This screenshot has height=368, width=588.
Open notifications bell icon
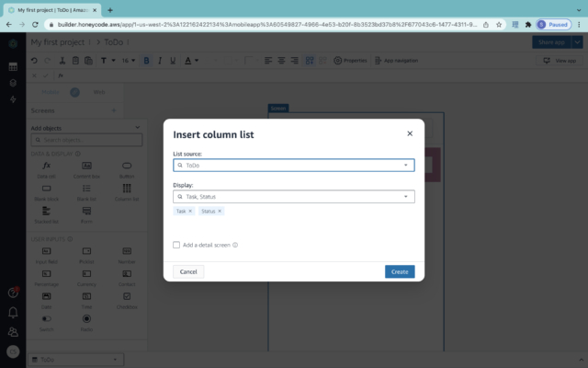tap(13, 313)
